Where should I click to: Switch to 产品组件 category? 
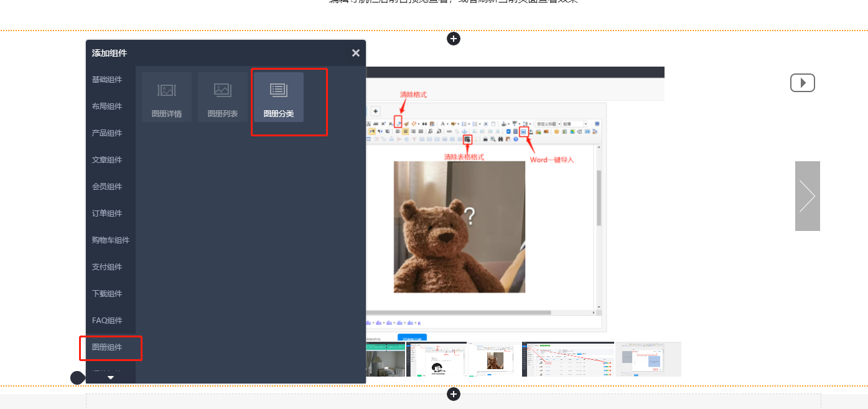[x=107, y=133]
